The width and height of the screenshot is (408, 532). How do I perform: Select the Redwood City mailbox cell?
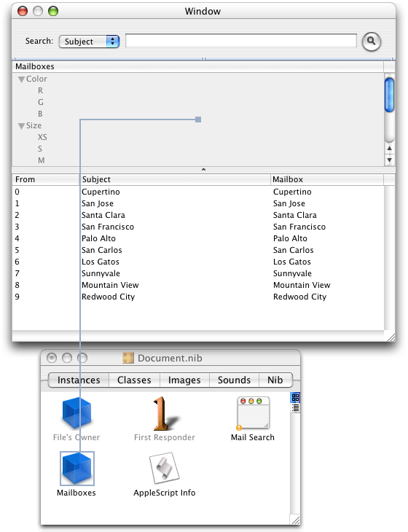pyautogui.click(x=300, y=297)
